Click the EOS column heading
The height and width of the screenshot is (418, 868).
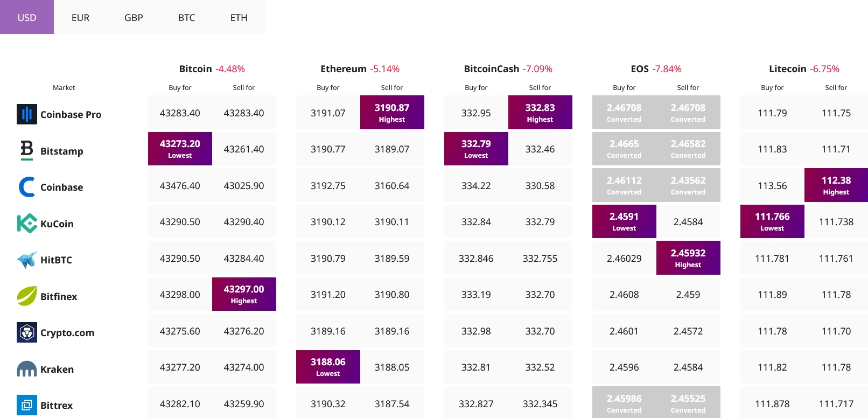[640, 68]
